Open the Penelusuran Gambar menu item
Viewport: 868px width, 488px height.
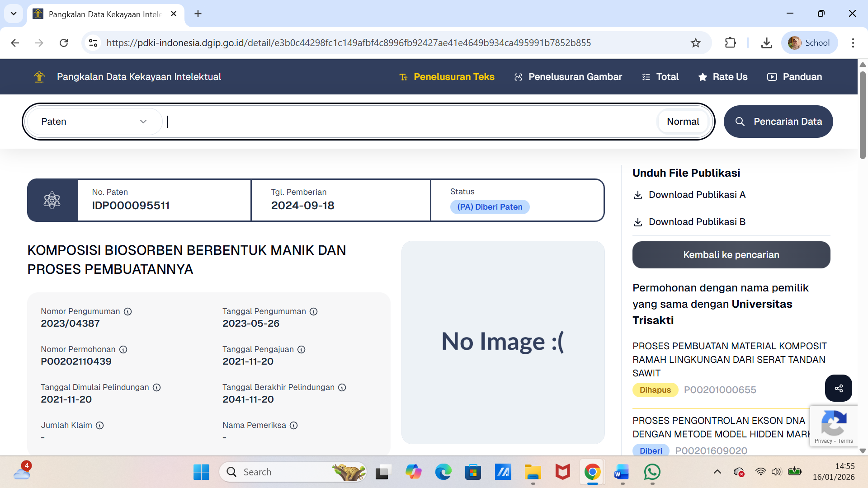568,77
